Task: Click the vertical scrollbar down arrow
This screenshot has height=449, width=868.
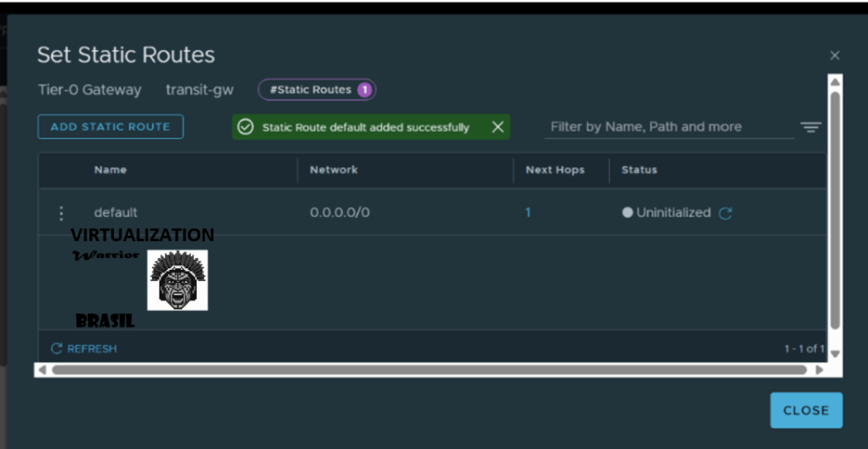Action: click(x=835, y=353)
